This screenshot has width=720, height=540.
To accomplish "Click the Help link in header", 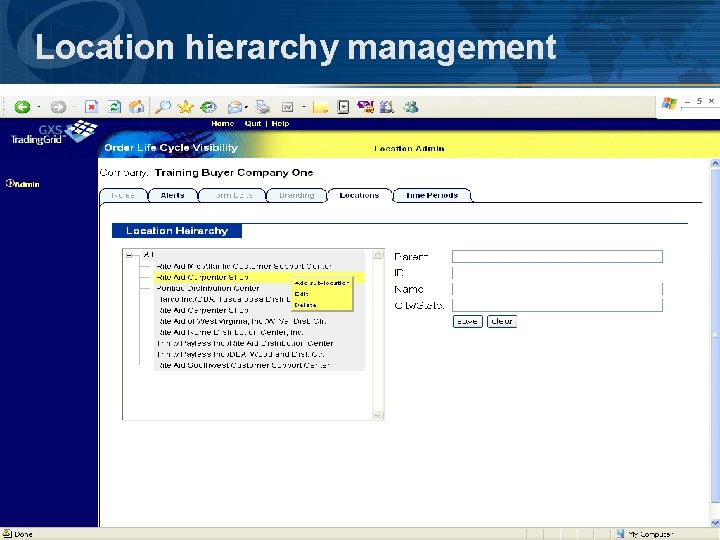I will 280,124.
